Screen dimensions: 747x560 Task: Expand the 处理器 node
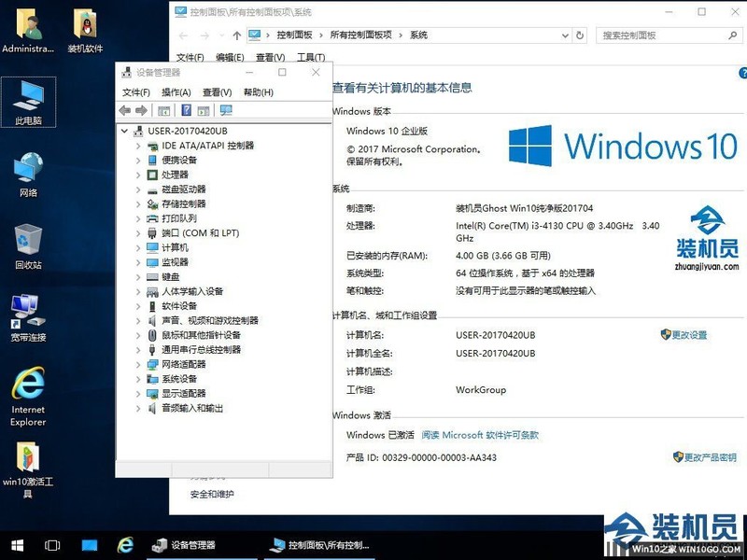point(138,175)
